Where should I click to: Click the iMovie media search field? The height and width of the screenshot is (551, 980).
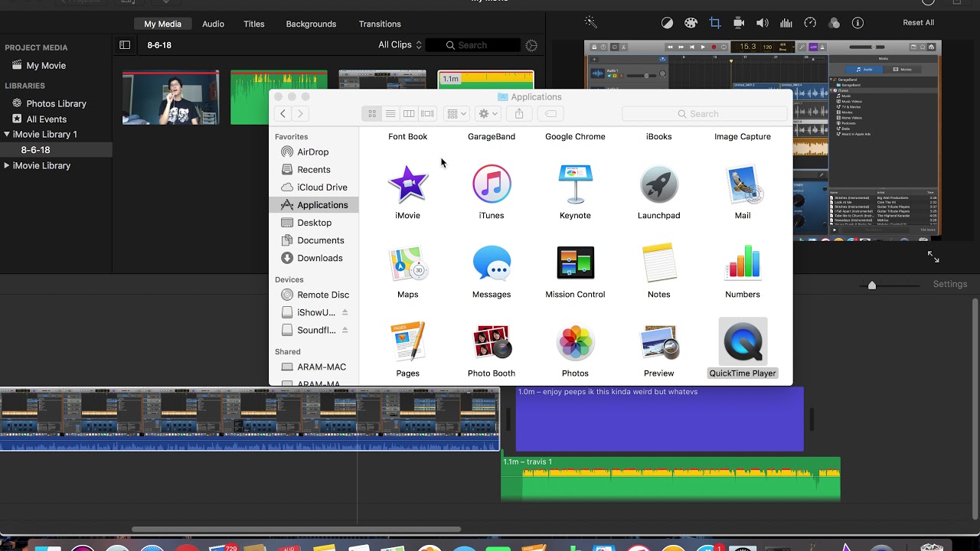(472, 45)
